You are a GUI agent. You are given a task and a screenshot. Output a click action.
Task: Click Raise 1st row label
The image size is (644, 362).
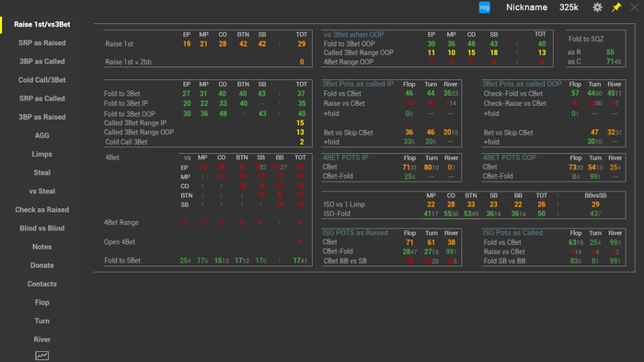[119, 43]
